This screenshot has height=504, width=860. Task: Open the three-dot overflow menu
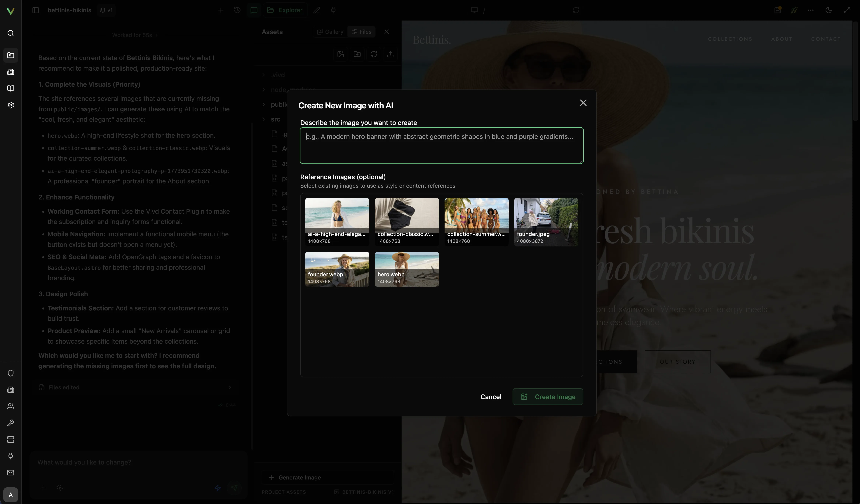click(811, 10)
